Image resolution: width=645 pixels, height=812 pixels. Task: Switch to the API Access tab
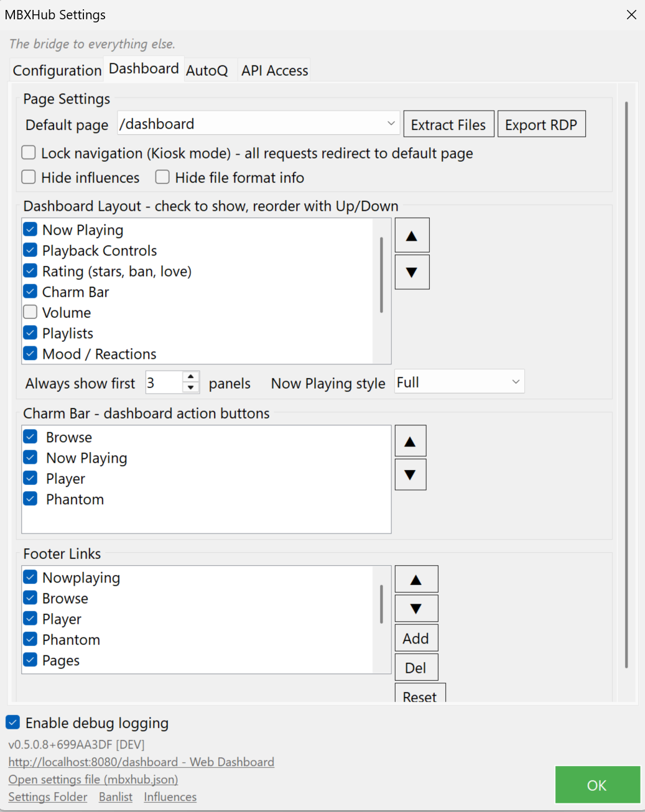point(274,70)
